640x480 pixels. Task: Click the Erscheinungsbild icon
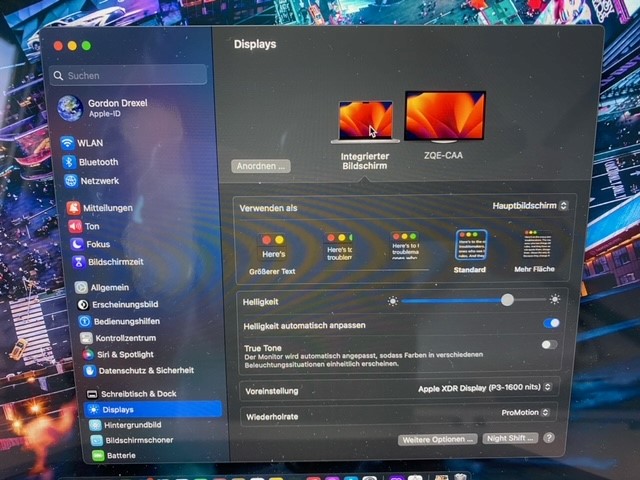click(83, 304)
